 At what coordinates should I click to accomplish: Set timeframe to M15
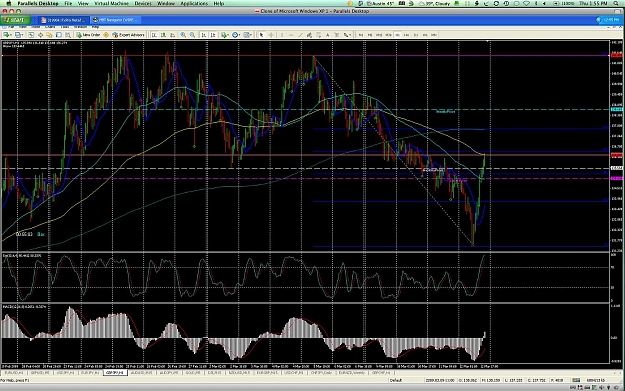pyautogui.click(x=379, y=35)
